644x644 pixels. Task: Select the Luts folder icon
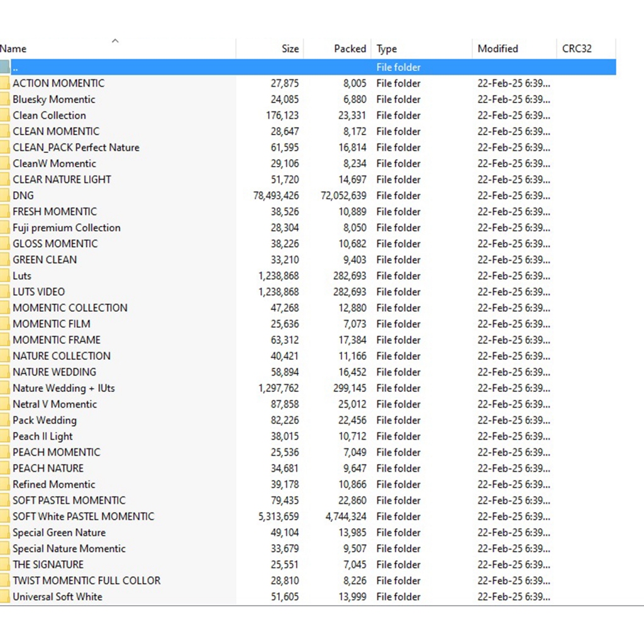pyautogui.click(x=4, y=275)
